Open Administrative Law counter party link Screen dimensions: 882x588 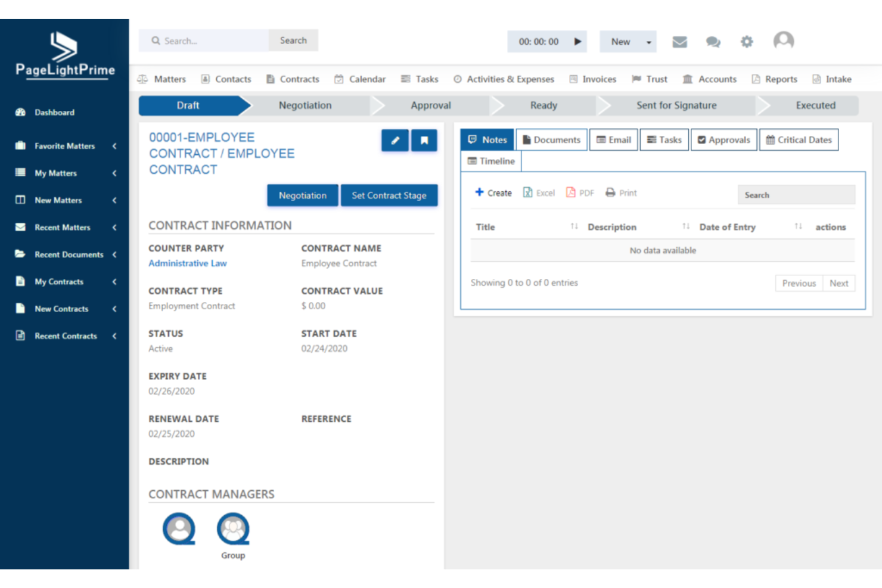coord(188,263)
